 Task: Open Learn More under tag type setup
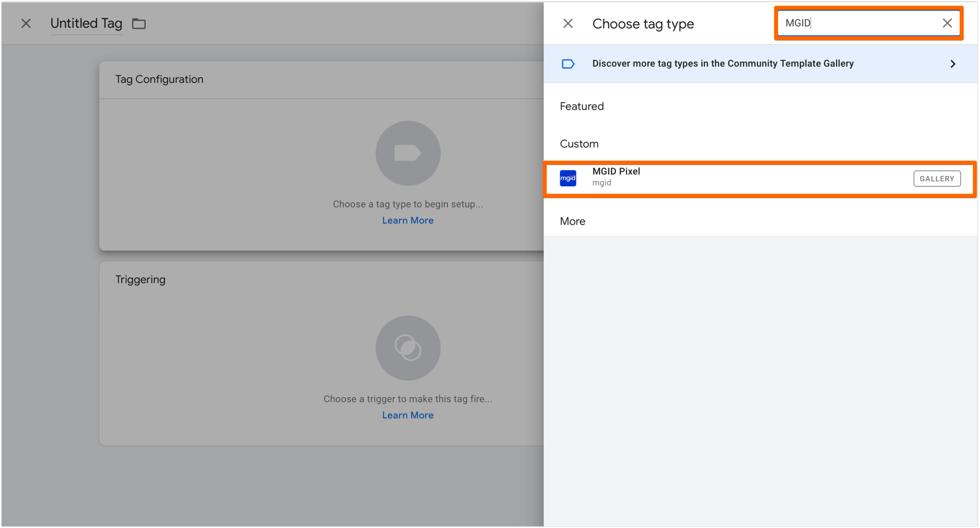(x=407, y=220)
